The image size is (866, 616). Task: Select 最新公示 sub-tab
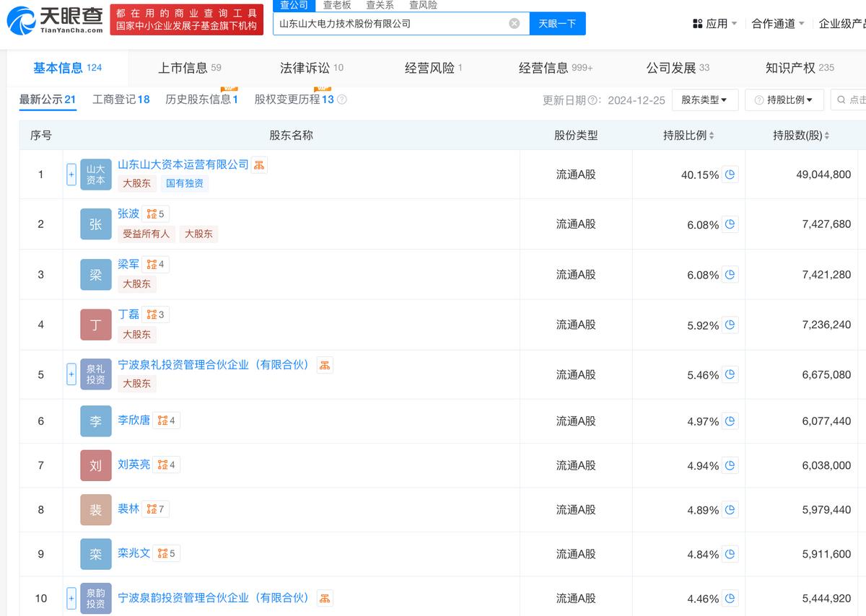48,100
